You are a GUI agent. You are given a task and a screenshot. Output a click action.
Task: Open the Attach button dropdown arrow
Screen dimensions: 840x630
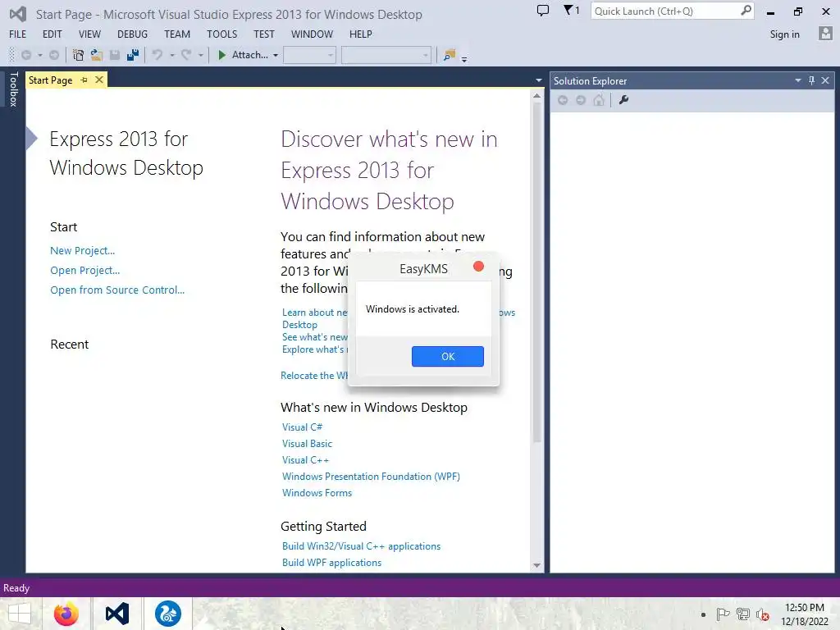point(276,55)
